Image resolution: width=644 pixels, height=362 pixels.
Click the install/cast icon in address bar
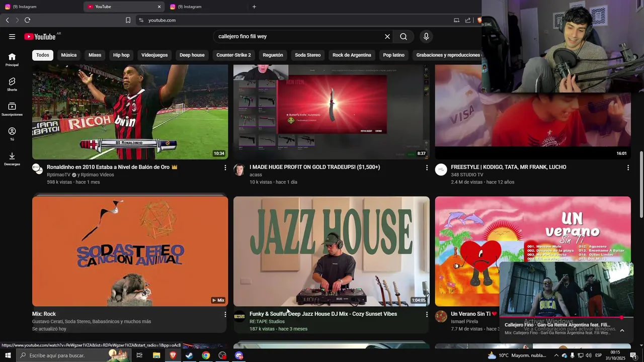pos(456,20)
